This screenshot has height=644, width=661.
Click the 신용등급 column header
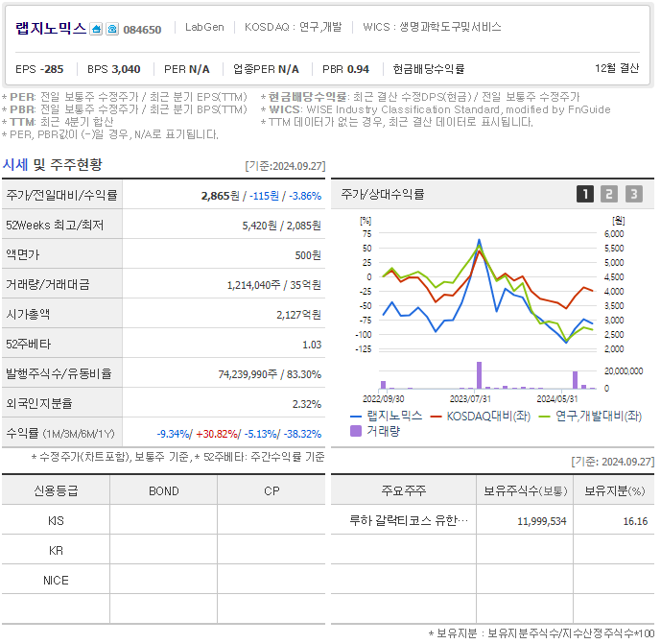point(56,490)
